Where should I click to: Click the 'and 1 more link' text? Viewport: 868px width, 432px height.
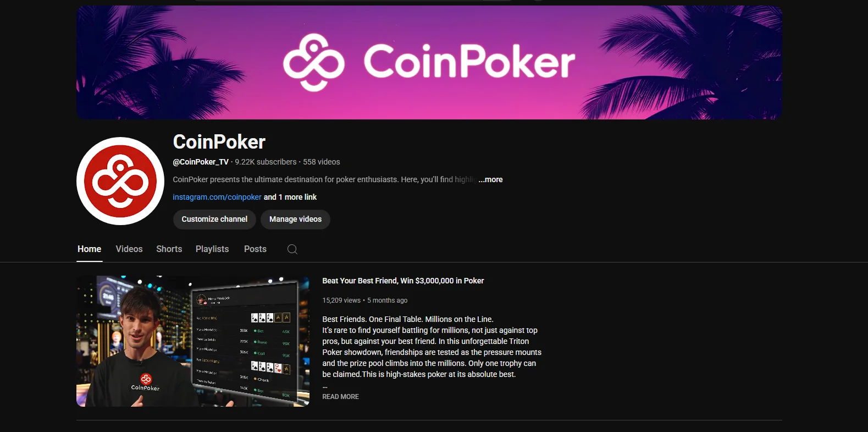[x=290, y=197]
